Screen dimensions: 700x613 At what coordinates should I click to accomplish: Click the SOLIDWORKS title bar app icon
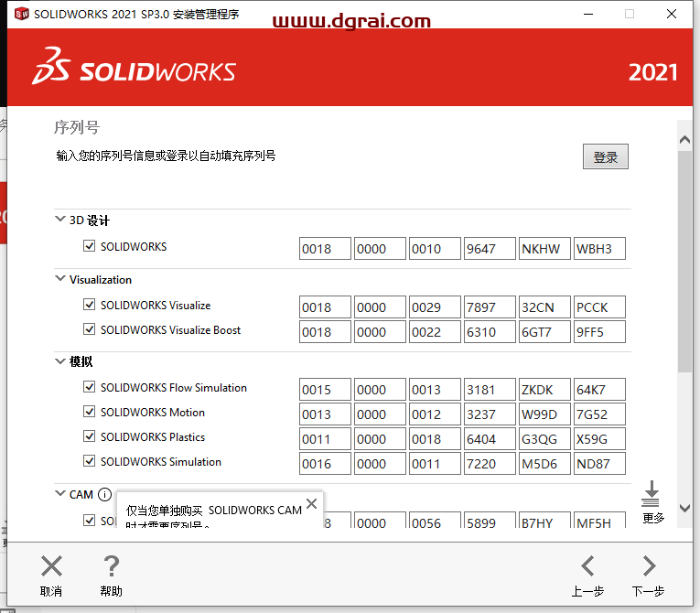(x=21, y=14)
